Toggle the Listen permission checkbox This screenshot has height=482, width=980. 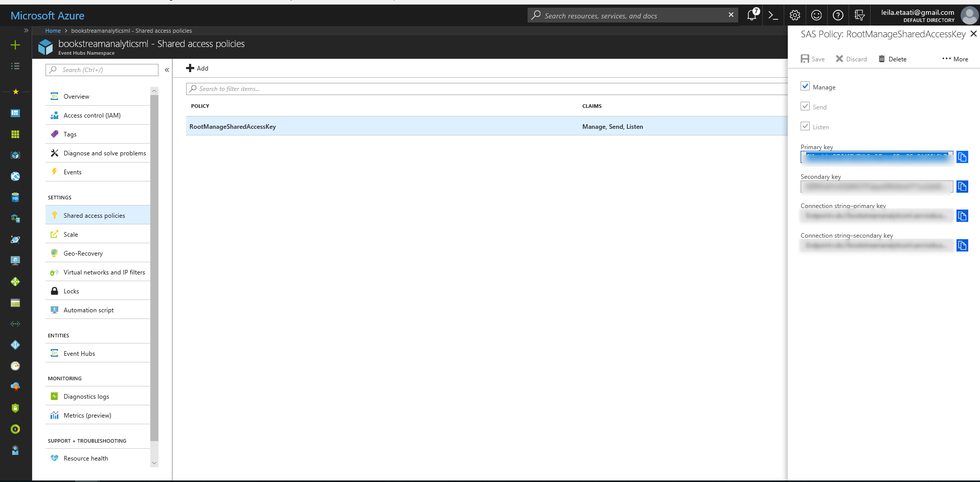[806, 126]
